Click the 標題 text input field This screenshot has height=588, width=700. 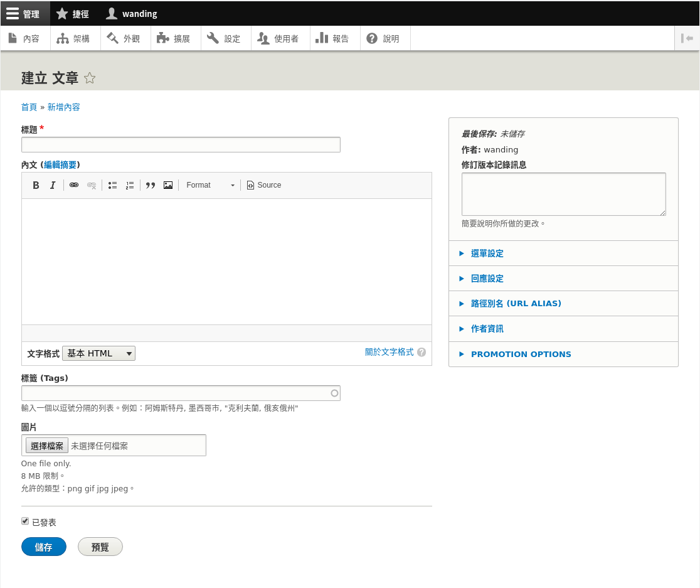coord(181,145)
